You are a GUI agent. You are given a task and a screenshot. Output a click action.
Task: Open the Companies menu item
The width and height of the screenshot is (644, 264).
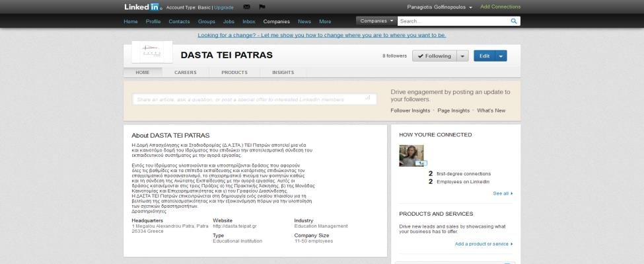click(276, 21)
